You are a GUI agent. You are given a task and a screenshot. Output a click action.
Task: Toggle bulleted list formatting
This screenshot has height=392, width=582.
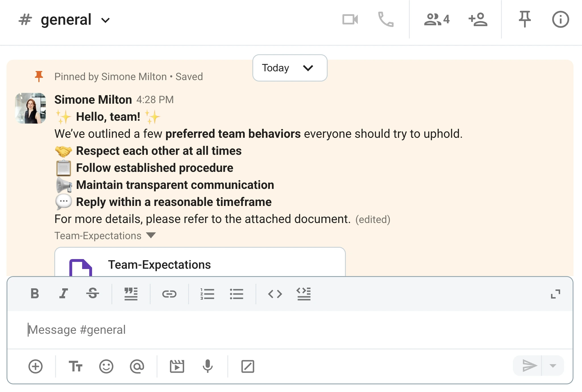click(236, 294)
